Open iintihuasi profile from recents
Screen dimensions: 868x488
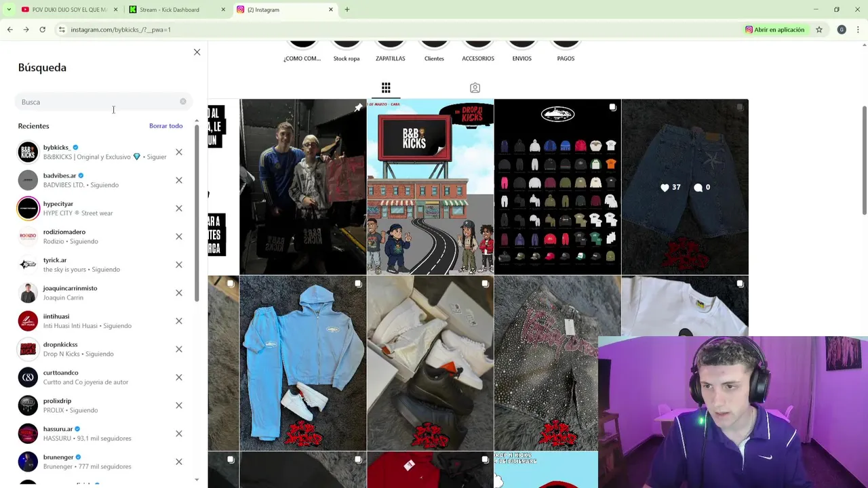(92, 321)
